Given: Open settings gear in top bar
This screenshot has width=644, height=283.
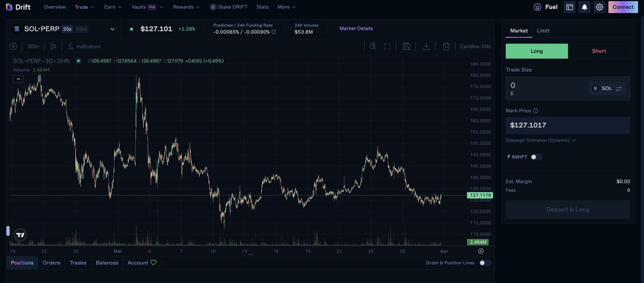Looking at the screenshot, I should pyautogui.click(x=599, y=7).
